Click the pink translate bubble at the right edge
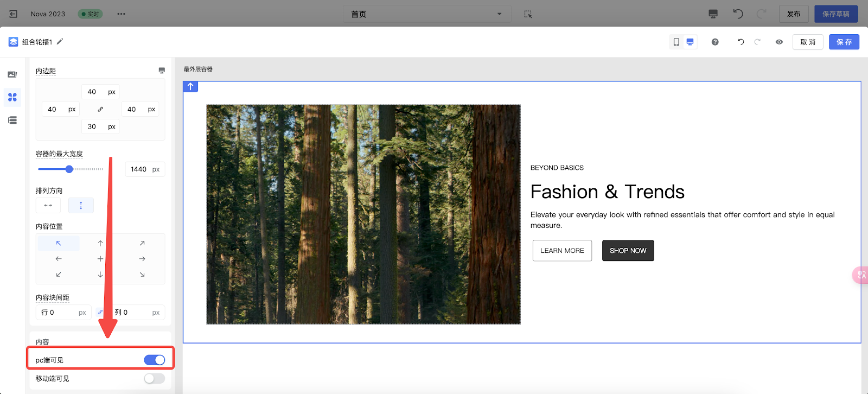The width and height of the screenshot is (868, 394). coord(861,275)
